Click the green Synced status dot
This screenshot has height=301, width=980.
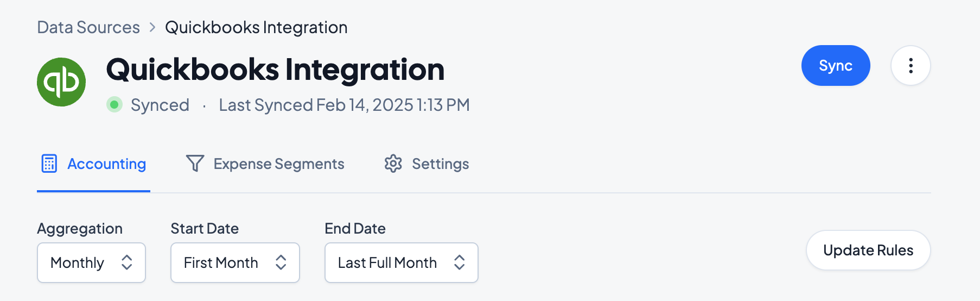(x=114, y=104)
